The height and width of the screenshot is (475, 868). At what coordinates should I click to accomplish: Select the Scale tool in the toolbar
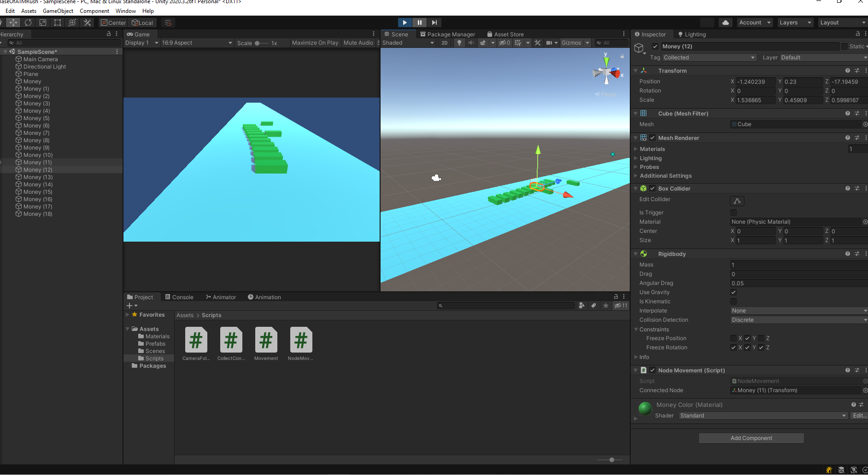click(42, 23)
